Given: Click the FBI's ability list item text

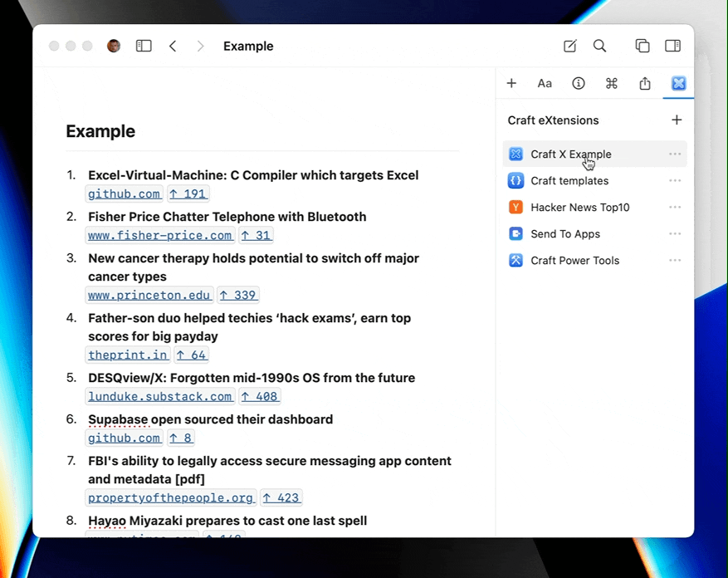Looking at the screenshot, I should (x=270, y=470).
